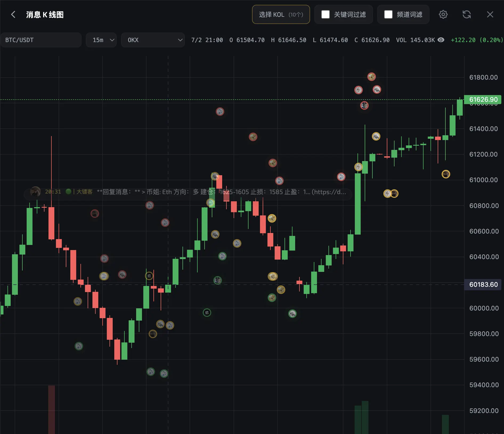
Task: Click the yellow KOL marker near 60700
Action: click(x=272, y=218)
